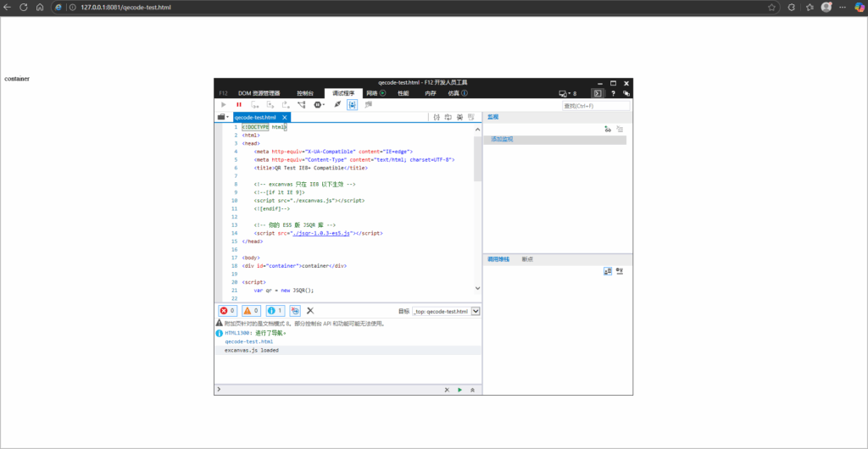Switch to the DOM 资源管理器 tab

coord(259,93)
